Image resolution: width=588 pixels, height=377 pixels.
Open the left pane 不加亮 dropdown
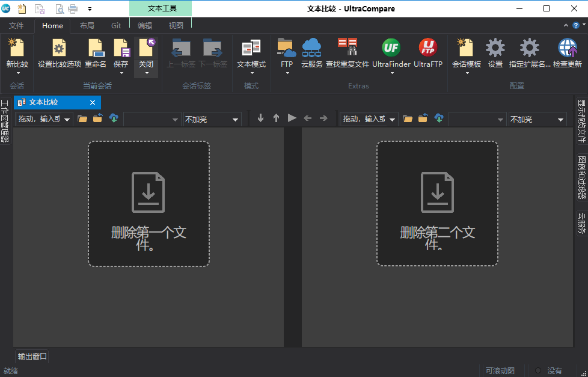(x=212, y=118)
